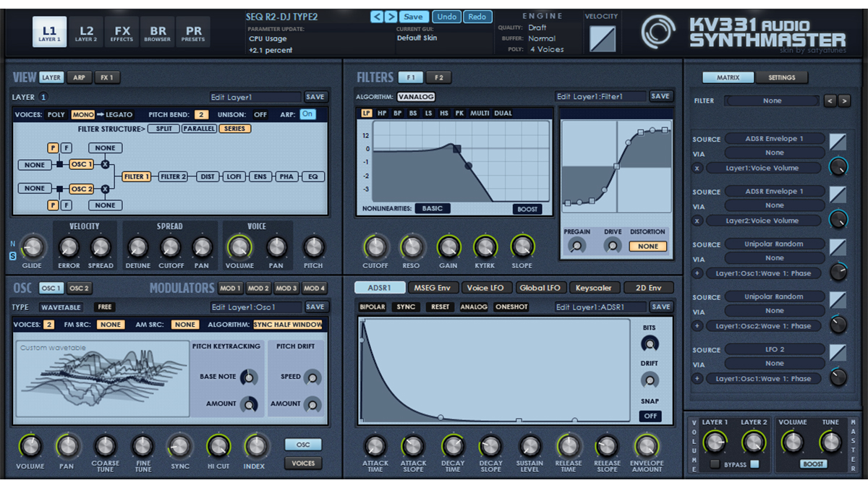The image size is (868, 488).
Task: Click the PREGAIN knob
Action: tap(576, 246)
